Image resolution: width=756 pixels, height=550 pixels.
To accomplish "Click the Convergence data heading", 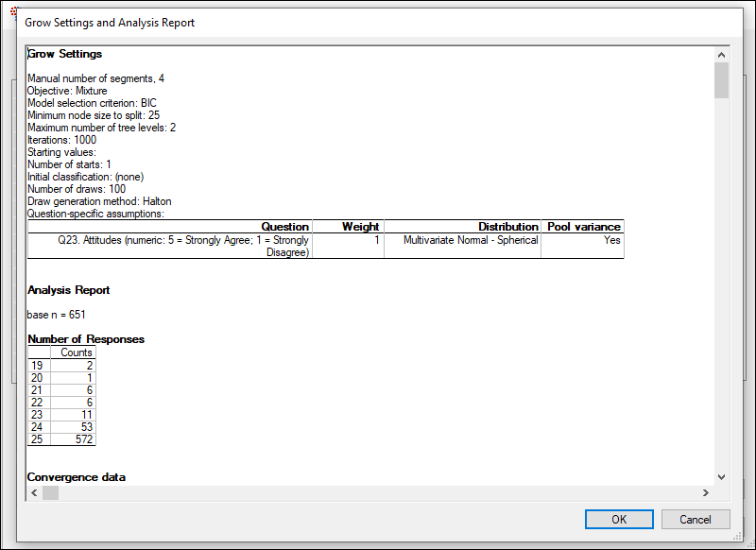I will tap(77, 477).
